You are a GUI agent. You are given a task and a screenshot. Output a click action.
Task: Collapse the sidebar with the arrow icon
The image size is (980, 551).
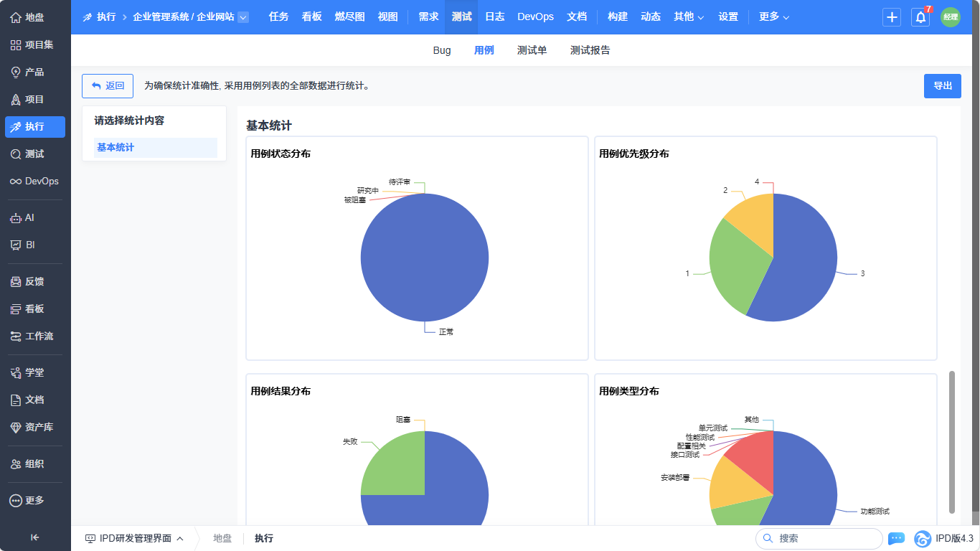pos(34,537)
